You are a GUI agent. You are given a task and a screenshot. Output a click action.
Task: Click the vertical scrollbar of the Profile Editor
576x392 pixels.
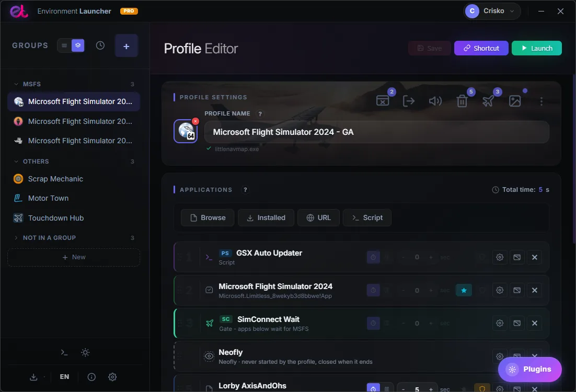574,158
